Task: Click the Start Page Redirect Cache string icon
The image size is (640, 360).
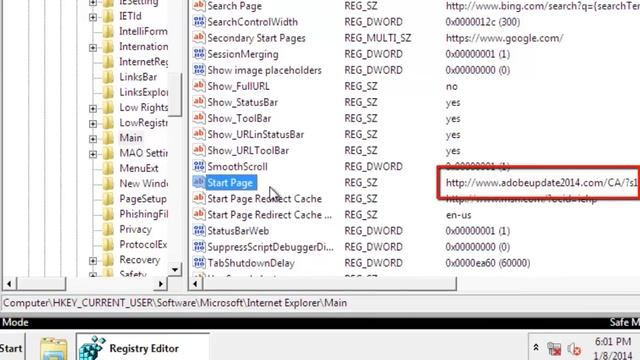Action: pyautogui.click(x=199, y=199)
